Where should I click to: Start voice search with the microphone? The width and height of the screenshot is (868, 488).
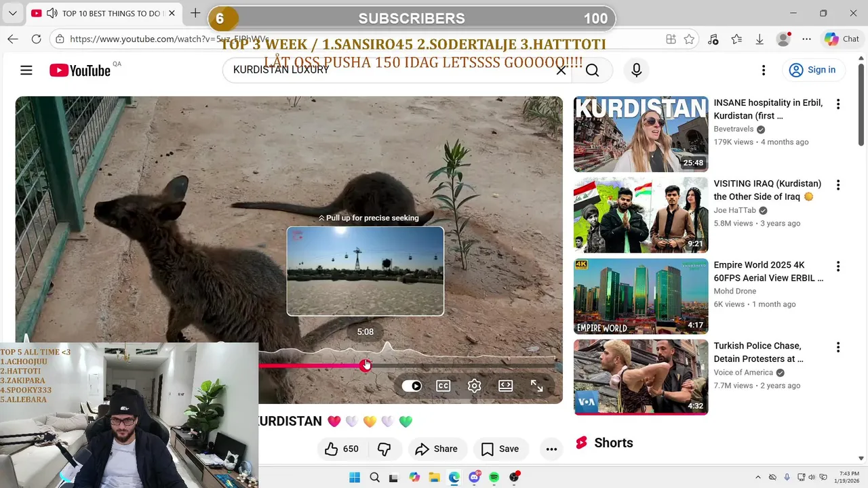click(x=636, y=70)
